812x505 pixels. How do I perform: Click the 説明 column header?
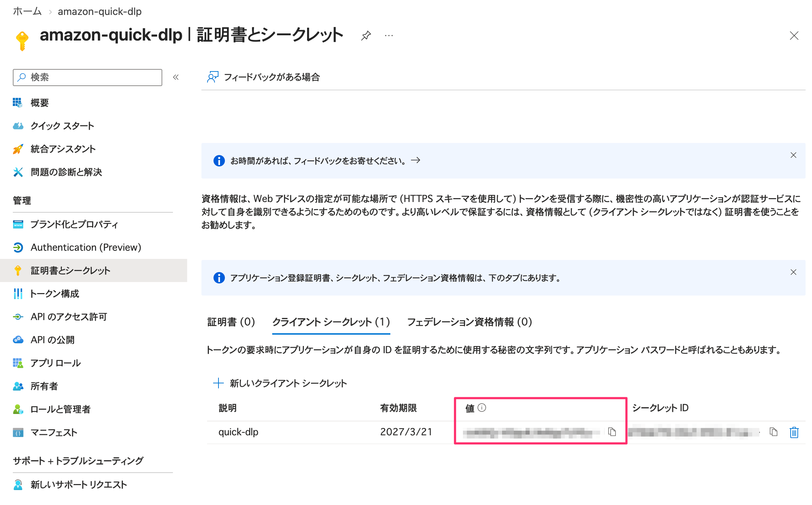click(x=228, y=408)
